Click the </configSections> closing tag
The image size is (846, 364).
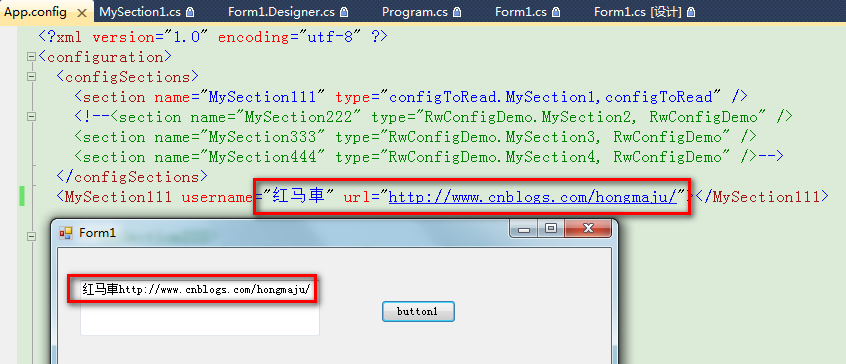click(x=132, y=177)
